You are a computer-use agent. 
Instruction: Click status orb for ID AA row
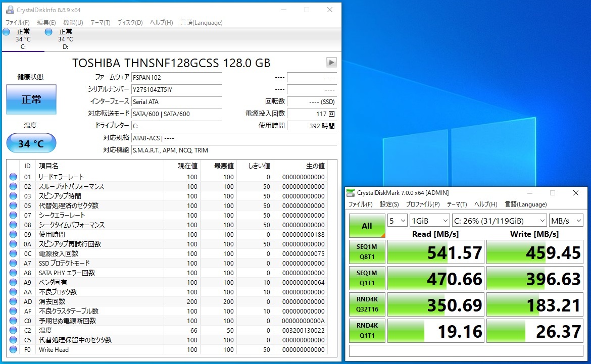click(x=13, y=292)
